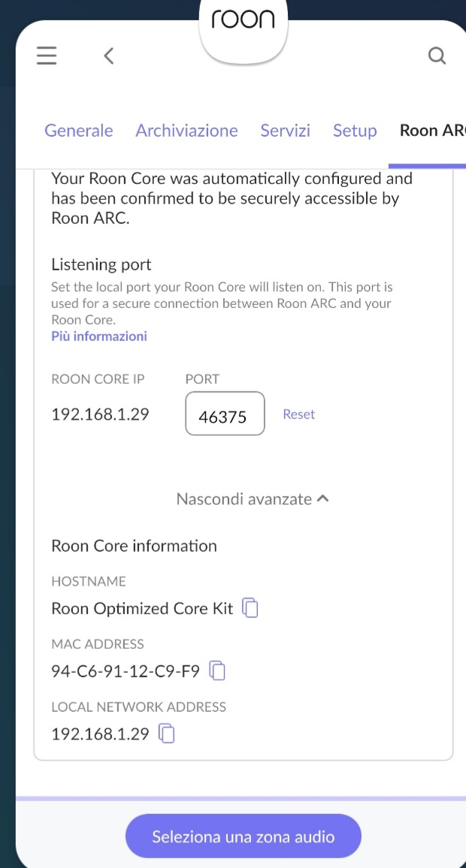The height and width of the screenshot is (868, 466).
Task: Go to the Setup tab
Action: [x=355, y=131]
